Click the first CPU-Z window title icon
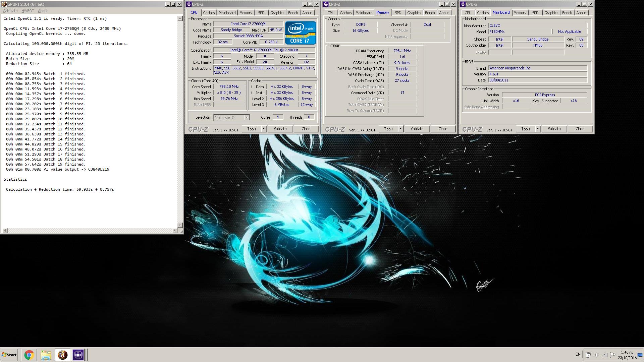This screenshot has width=644, height=362. click(189, 4)
